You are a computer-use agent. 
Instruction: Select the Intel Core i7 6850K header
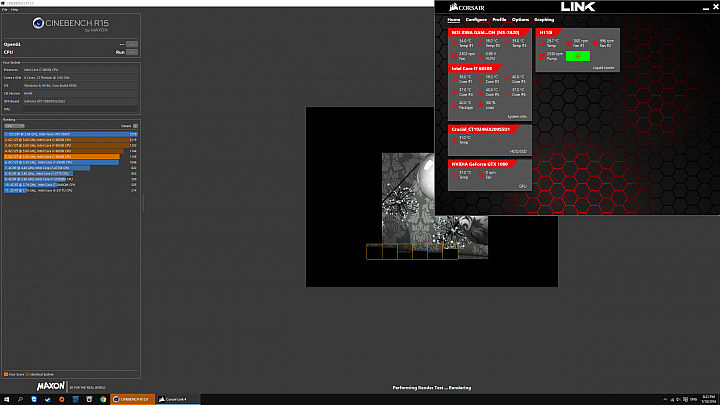(x=473, y=68)
